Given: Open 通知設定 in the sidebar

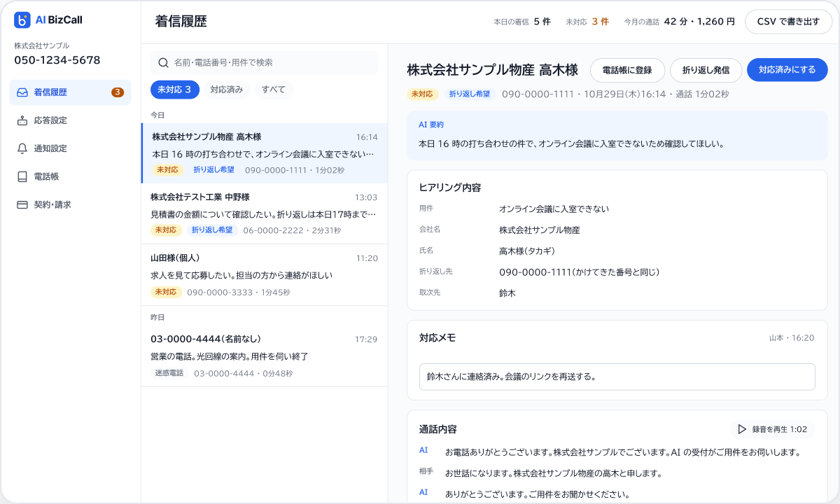Looking at the screenshot, I should coord(70,148).
